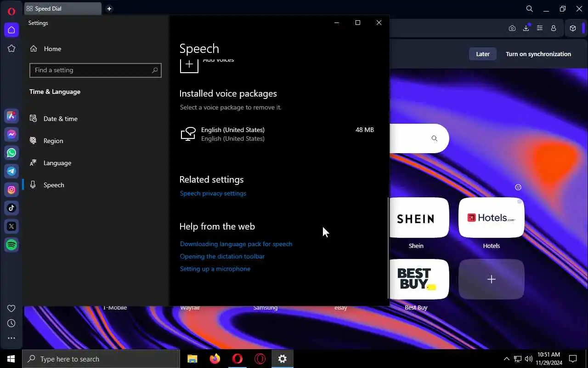Open Opera extensions cube icon
This screenshot has height=368, width=588.
pyautogui.click(x=573, y=28)
